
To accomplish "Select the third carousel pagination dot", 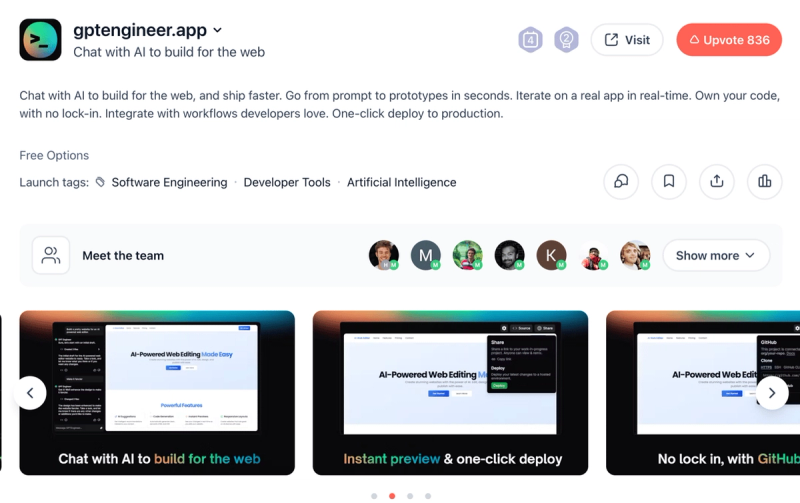I will click(410, 496).
